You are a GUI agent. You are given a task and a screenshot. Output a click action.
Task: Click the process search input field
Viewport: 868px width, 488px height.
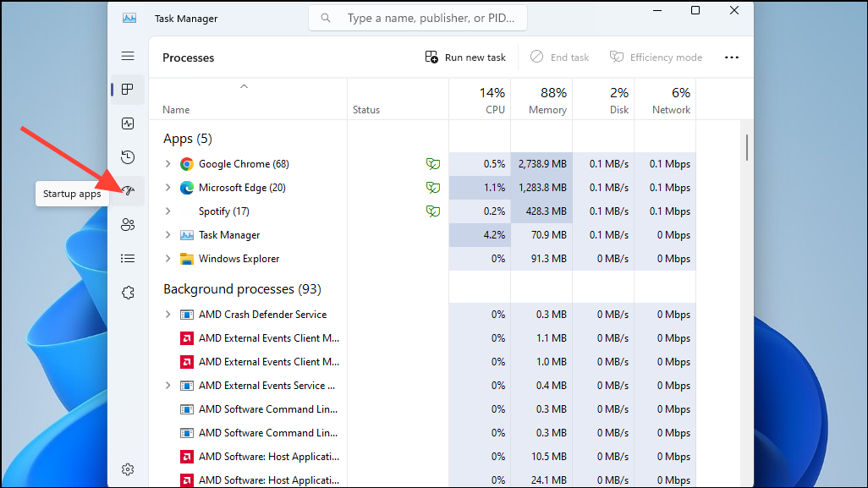pos(418,19)
